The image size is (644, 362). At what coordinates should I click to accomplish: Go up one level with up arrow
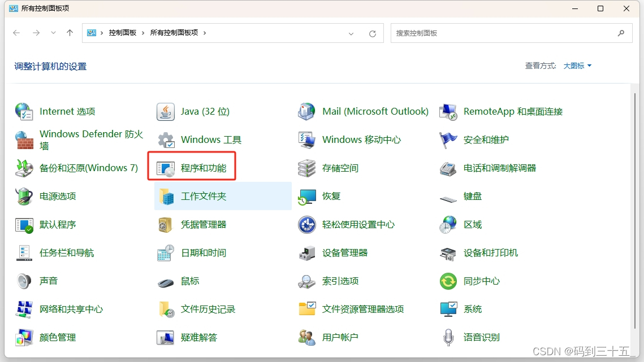[70, 33]
